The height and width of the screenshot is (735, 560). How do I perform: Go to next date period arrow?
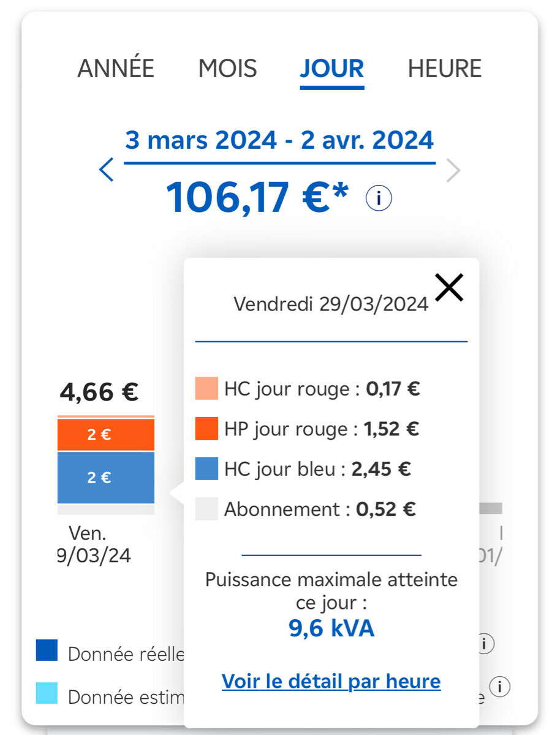click(x=453, y=171)
